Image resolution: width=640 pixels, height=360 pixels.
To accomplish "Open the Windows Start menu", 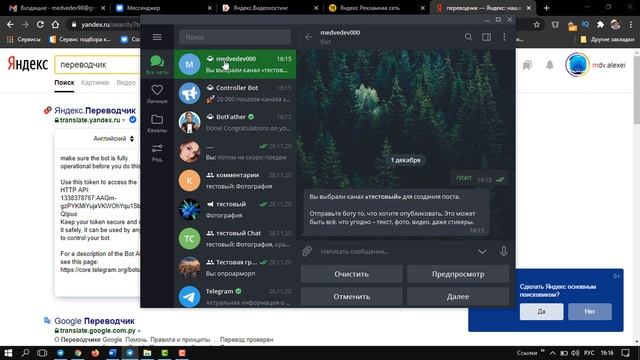I will pyautogui.click(x=8, y=353).
